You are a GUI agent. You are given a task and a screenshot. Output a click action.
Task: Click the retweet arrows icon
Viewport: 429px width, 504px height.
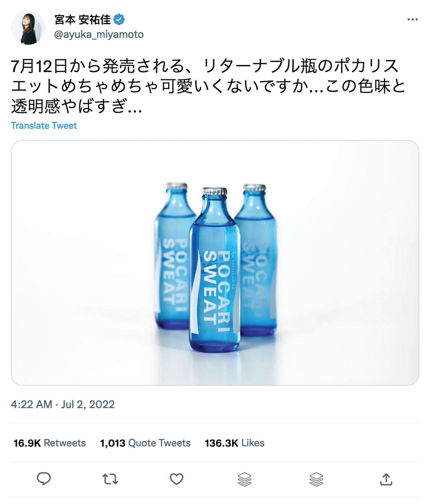click(x=110, y=479)
